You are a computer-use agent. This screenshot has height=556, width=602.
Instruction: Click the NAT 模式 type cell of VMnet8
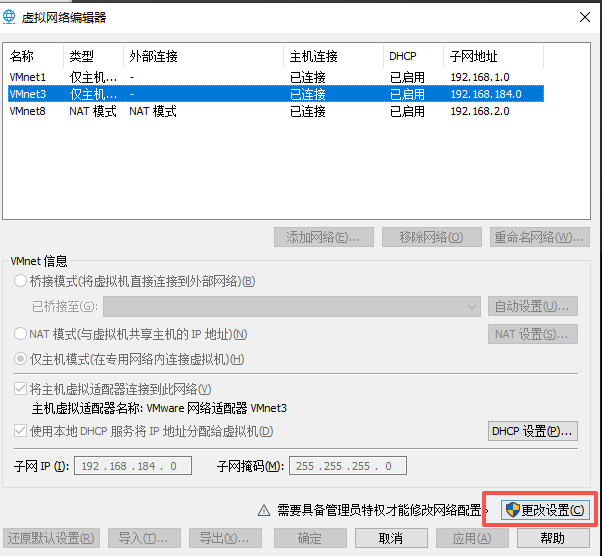[93, 111]
